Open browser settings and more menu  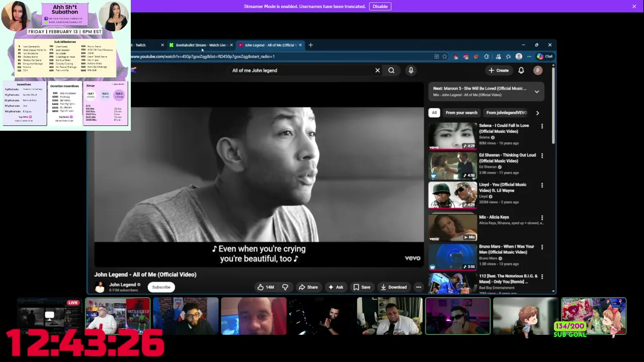click(x=529, y=56)
